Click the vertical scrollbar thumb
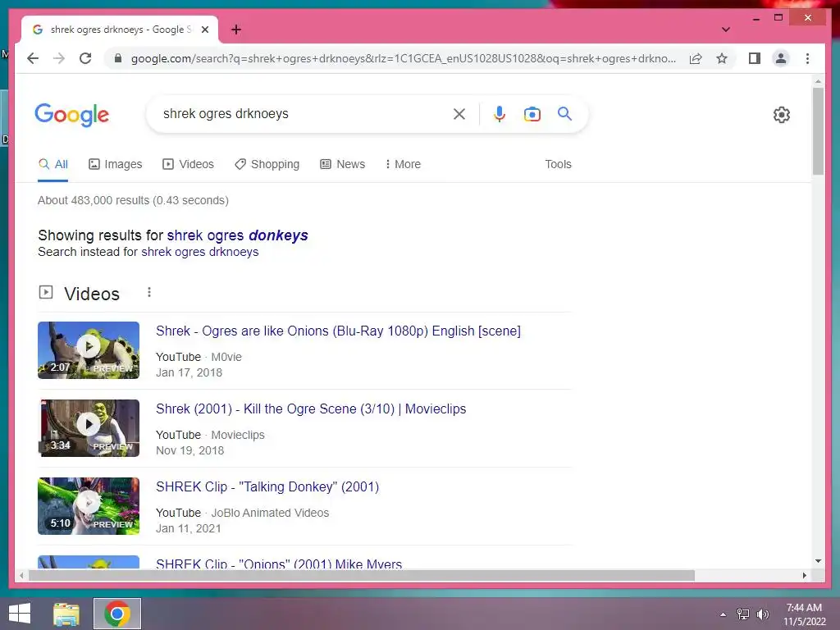This screenshot has height=630, width=840. [x=818, y=131]
